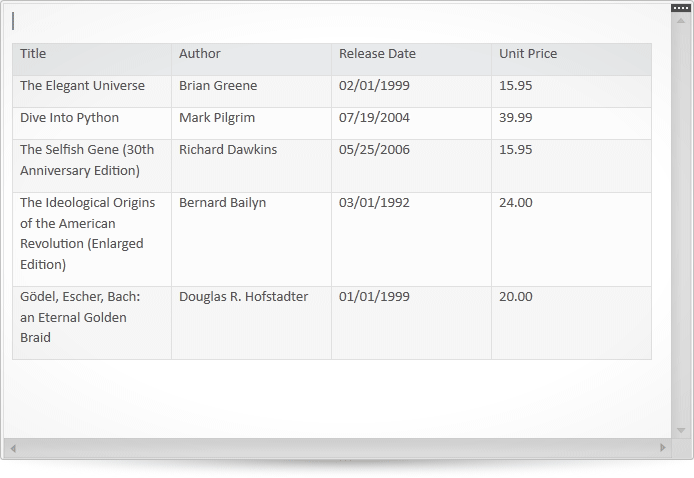Screen dimensions: 694x478
Task: Click the Brian Greene author cell
Action: pos(251,91)
